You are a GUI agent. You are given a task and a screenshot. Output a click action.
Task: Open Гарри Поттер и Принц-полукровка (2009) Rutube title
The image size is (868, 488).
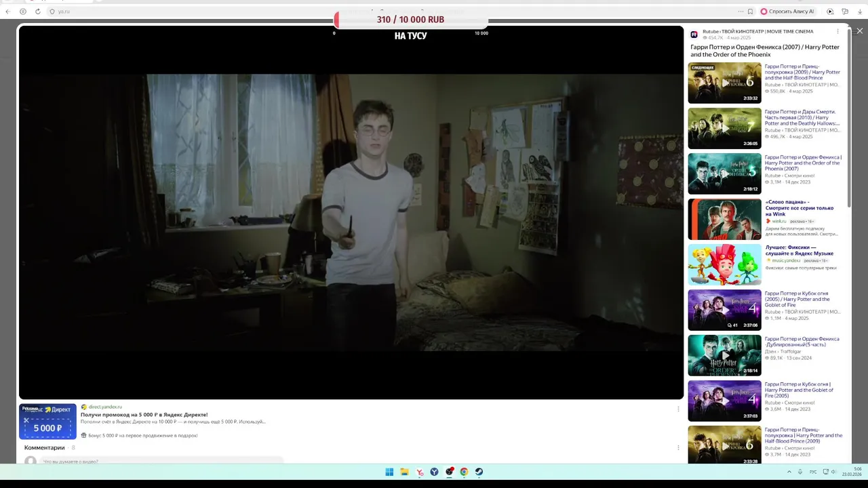(802, 72)
